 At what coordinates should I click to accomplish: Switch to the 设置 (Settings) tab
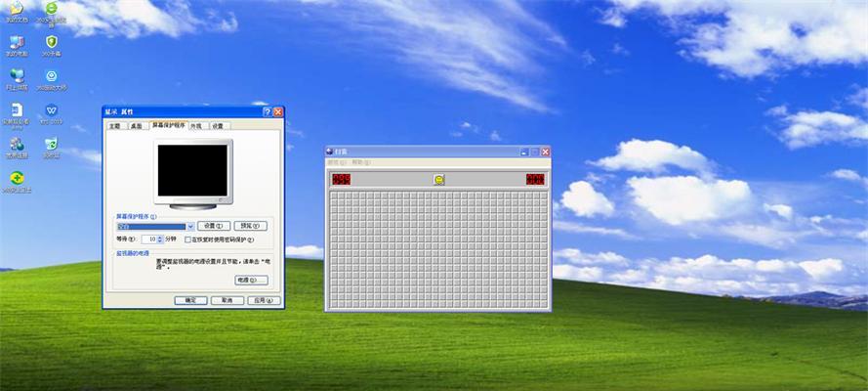(218, 126)
